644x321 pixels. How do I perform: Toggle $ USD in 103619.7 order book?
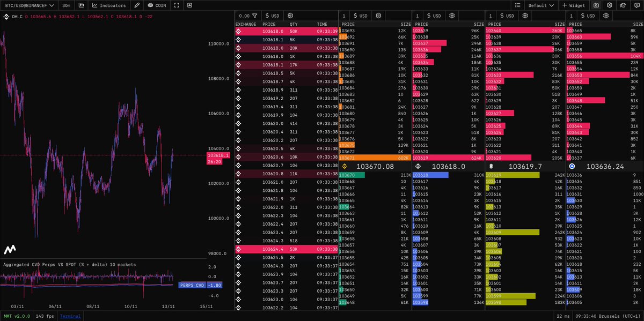(x=506, y=16)
